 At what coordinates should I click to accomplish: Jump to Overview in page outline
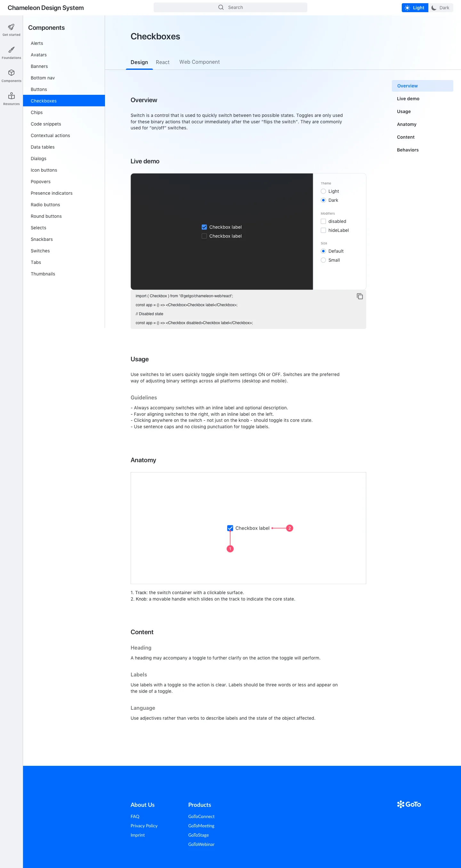[422, 86]
